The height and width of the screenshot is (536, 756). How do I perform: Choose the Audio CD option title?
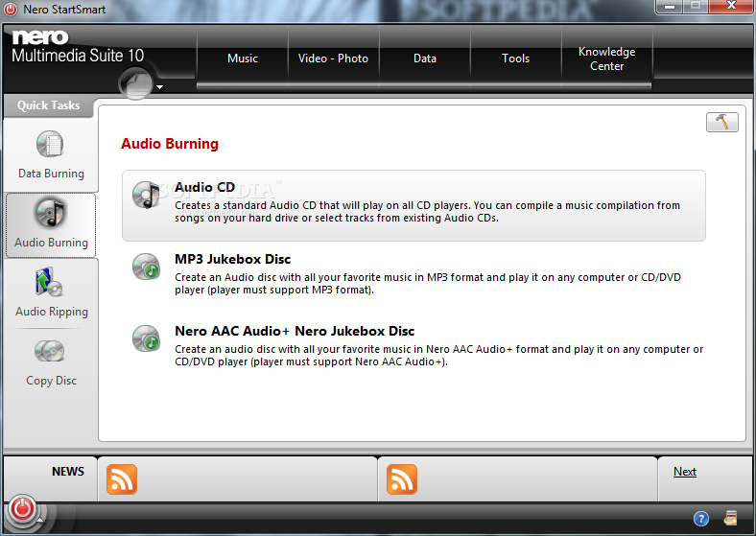[x=204, y=187]
